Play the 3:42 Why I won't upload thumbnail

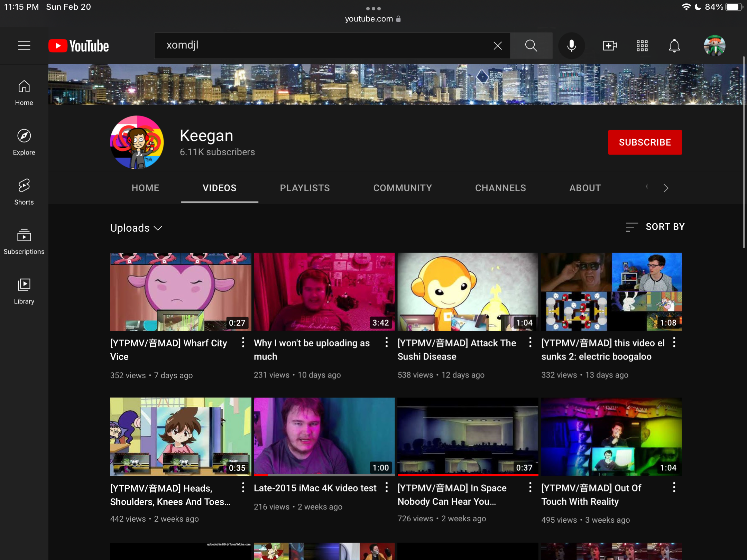click(x=324, y=292)
